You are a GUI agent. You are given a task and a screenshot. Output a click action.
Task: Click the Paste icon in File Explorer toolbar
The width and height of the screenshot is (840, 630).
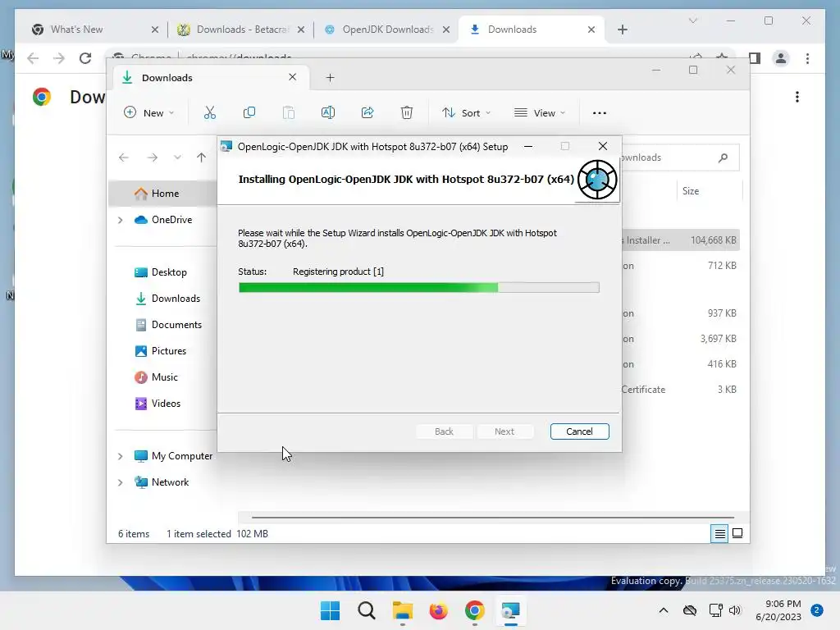point(289,112)
